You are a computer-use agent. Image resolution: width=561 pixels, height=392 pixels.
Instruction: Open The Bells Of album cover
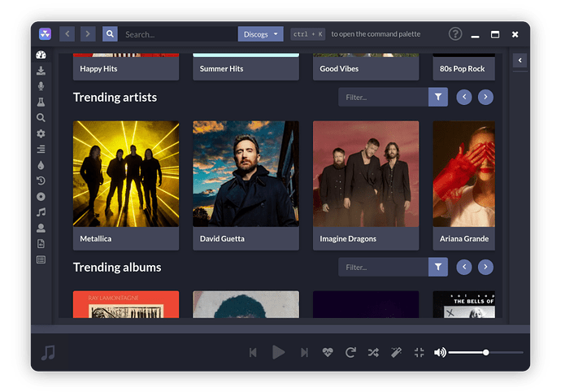(x=464, y=304)
